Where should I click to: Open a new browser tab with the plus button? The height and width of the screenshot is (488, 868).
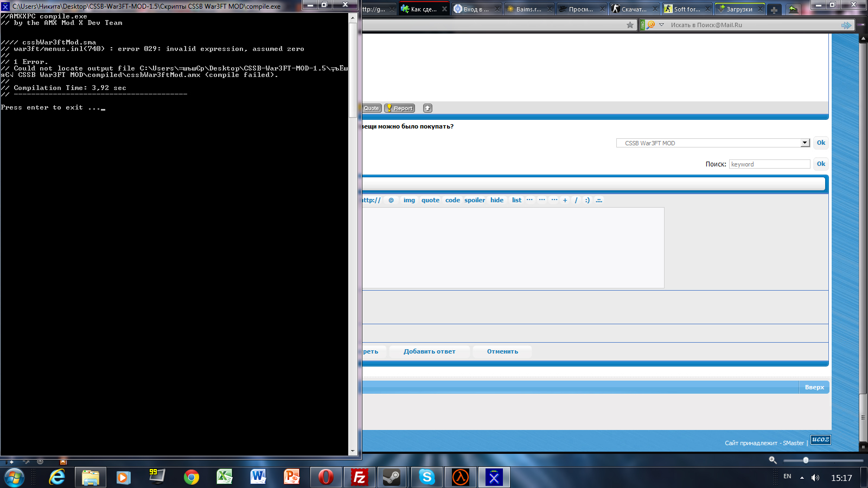click(x=774, y=10)
